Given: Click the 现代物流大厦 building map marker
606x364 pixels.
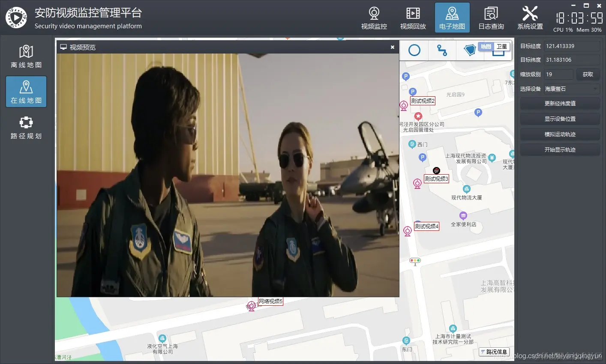Looking at the screenshot, I should [466, 189].
